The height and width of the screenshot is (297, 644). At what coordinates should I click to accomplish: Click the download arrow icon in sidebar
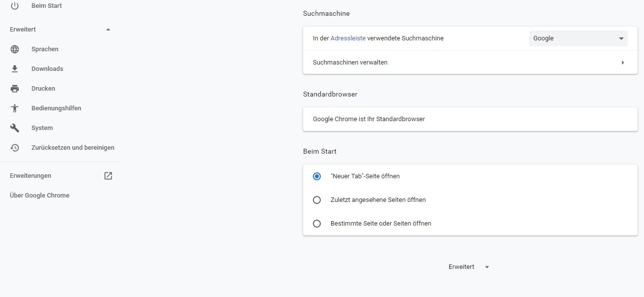[x=15, y=69]
